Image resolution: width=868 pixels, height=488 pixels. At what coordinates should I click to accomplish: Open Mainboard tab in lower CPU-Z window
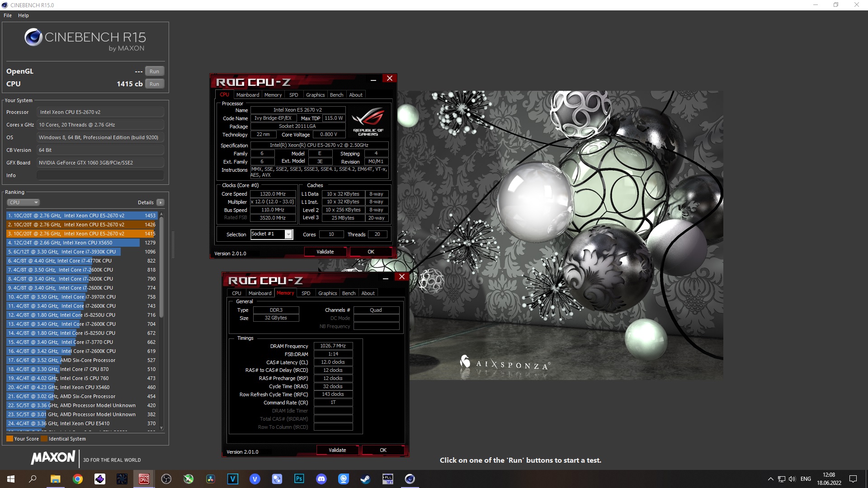pos(260,293)
